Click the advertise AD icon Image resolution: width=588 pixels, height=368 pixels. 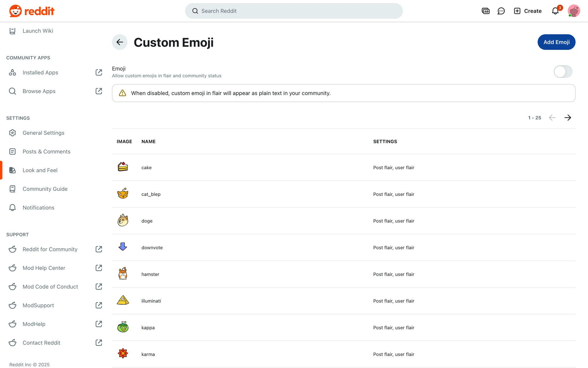(485, 11)
